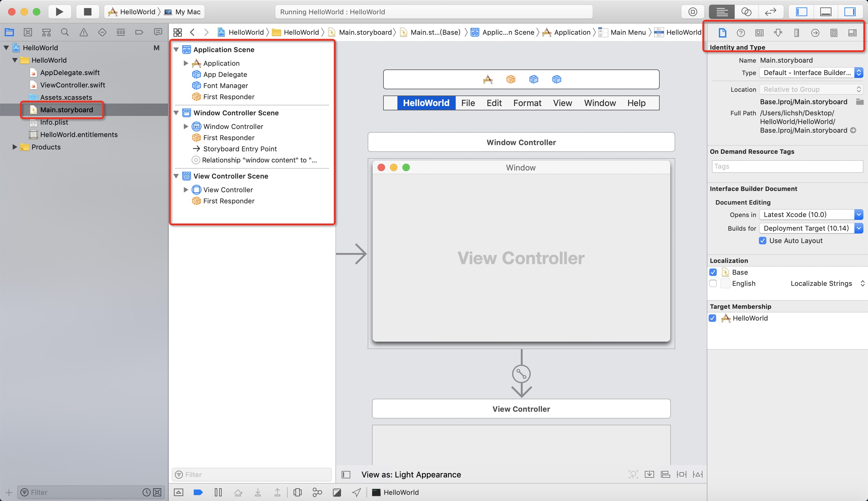Show the View Effects inspector
This screenshot has width=868, height=501.
pyautogui.click(x=852, y=33)
